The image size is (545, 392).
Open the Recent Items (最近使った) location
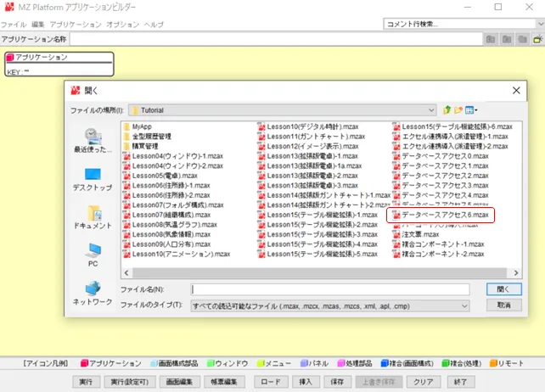tap(93, 139)
